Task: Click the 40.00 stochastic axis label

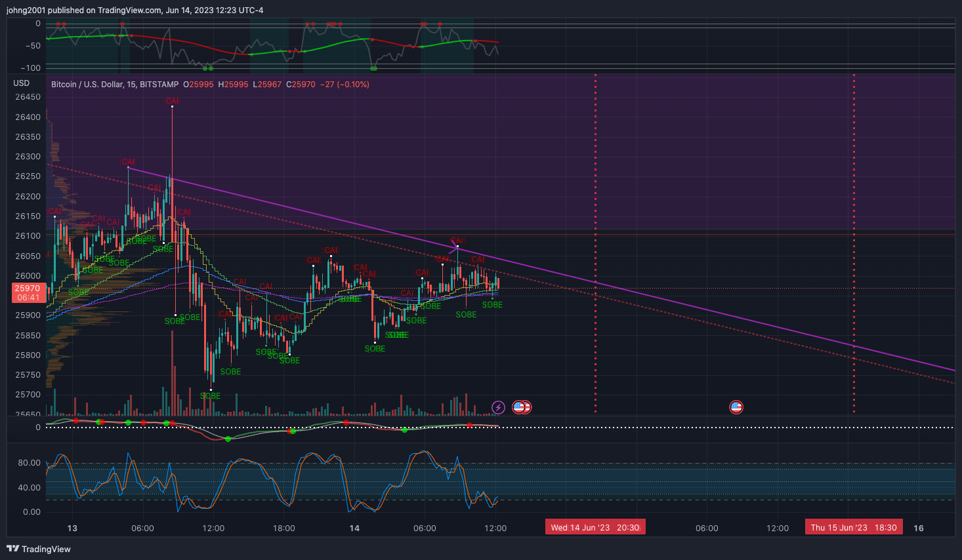Action: 29,488
